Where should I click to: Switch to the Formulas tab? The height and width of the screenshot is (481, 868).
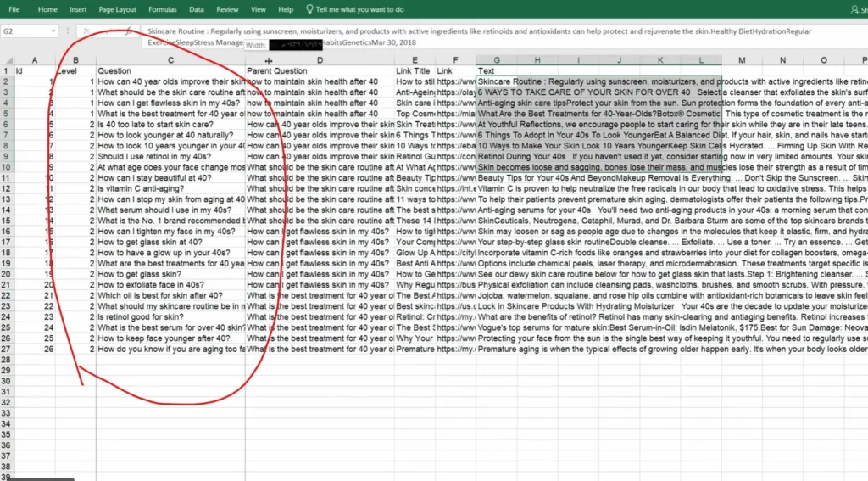(x=163, y=9)
